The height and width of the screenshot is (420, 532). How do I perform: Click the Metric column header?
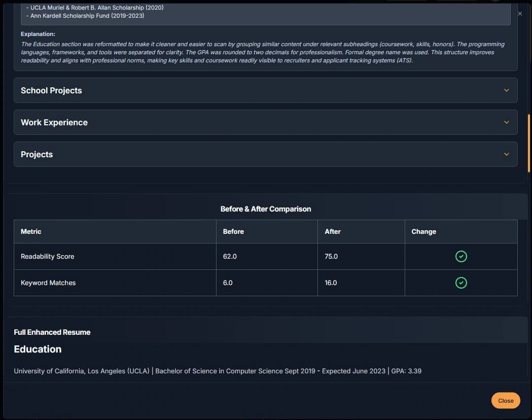pyautogui.click(x=31, y=231)
